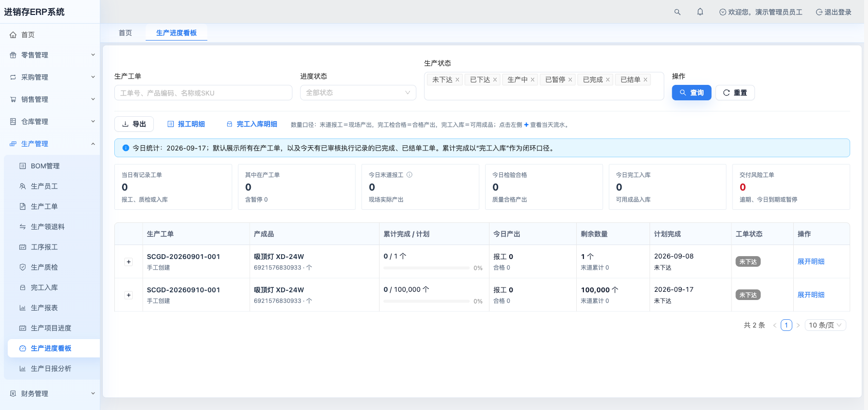Remove the 已下达 status tag
This screenshot has width=868, height=410.
click(x=495, y=80)
